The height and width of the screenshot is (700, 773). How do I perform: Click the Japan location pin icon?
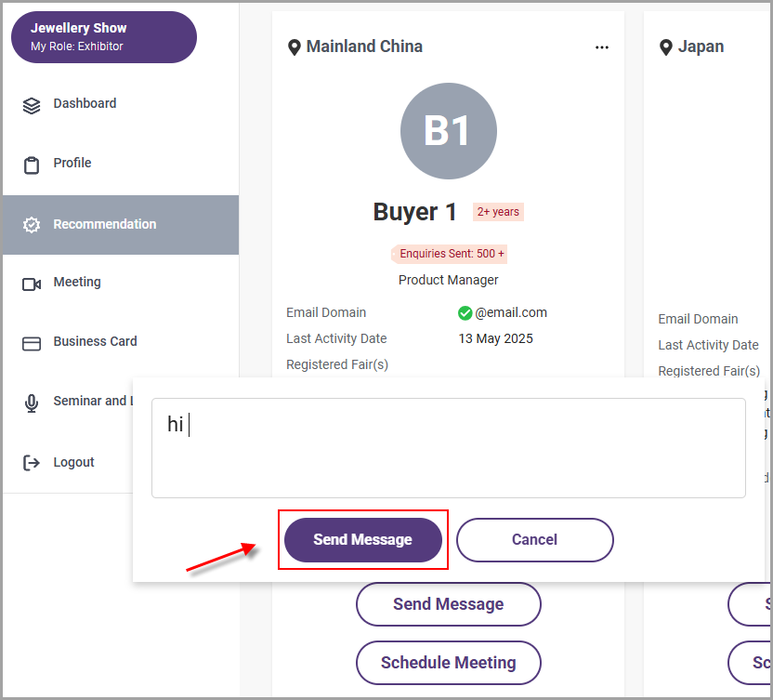coord(665,47)
